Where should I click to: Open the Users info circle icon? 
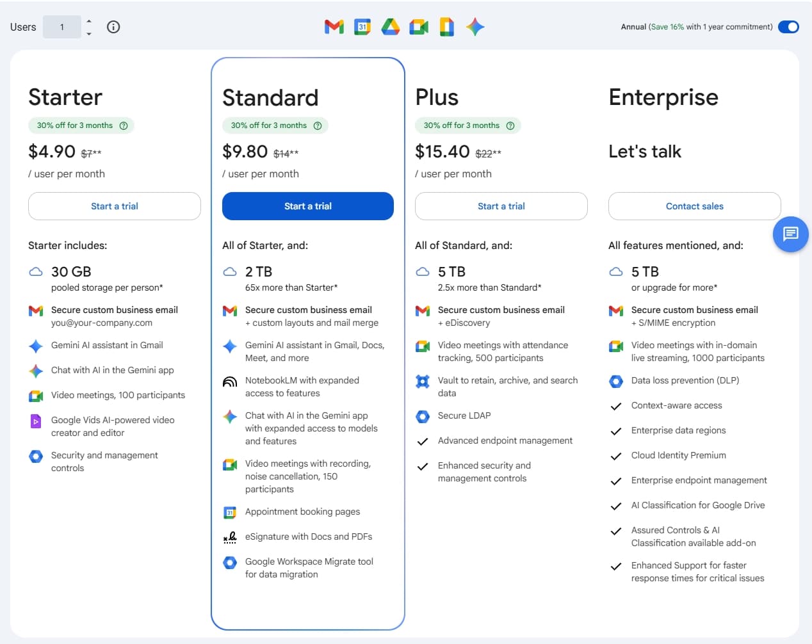point(113,27)
